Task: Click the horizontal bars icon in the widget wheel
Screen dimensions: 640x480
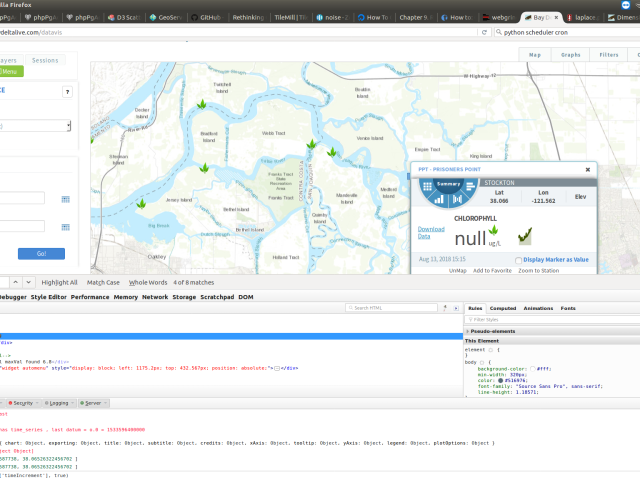Action: 470,187
